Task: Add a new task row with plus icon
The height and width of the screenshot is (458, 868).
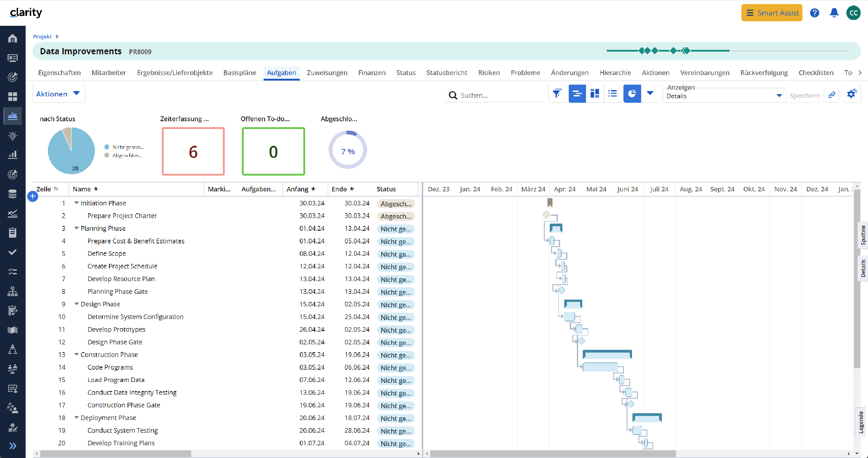Action: [x=33, y=196]
